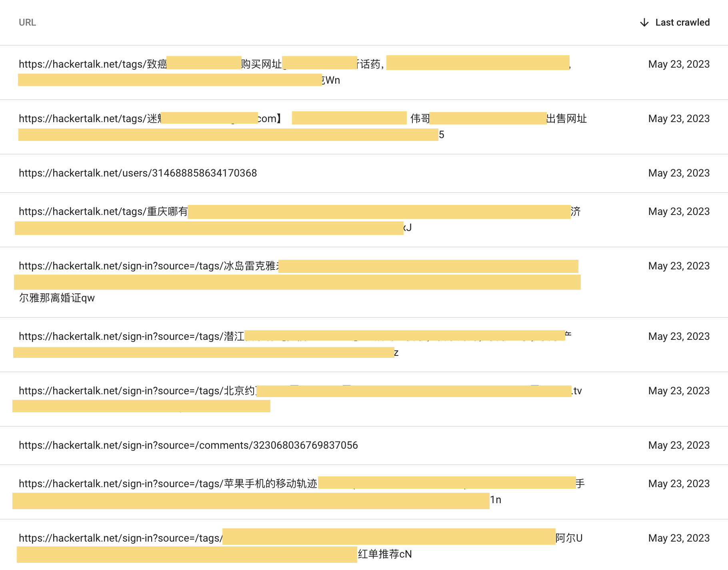Viewport: 728px width, 570px height.
Task: Open the sign-in URL containing tags/北京约
Action: click(x=137, y=391)
